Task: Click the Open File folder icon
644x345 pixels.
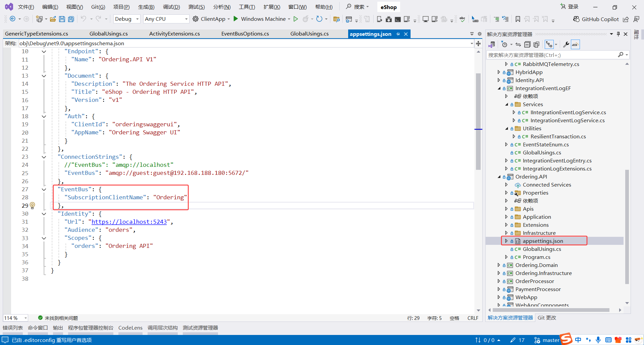Action: (53, 19)
